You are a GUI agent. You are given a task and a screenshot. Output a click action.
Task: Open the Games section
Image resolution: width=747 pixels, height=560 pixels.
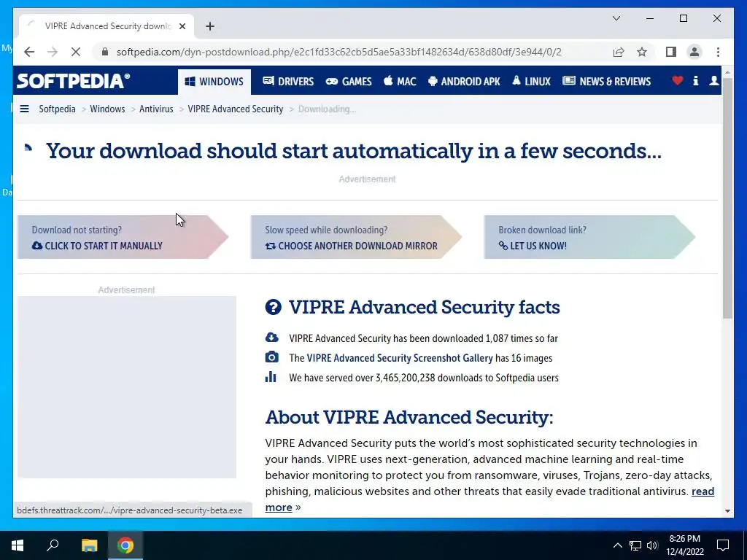tap(349, 82)
